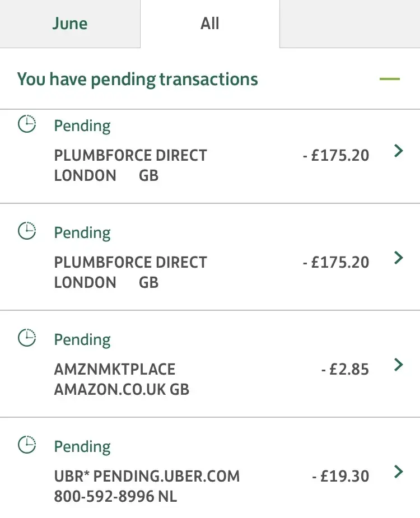Open the UBR* PENDING.UBER.COM transaction details
420x518 pixels.
(x=147, y=486)
